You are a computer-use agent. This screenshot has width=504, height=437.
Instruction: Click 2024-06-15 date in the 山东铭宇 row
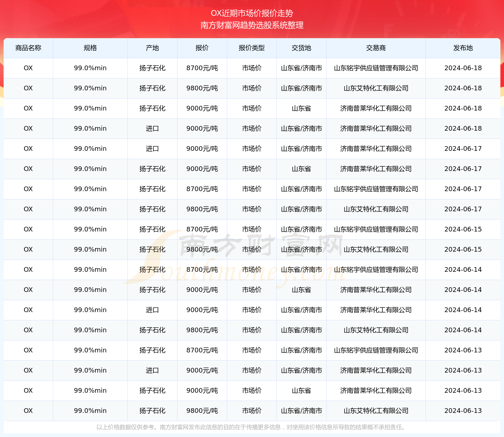pyautogui.click(x=463, y=229)
